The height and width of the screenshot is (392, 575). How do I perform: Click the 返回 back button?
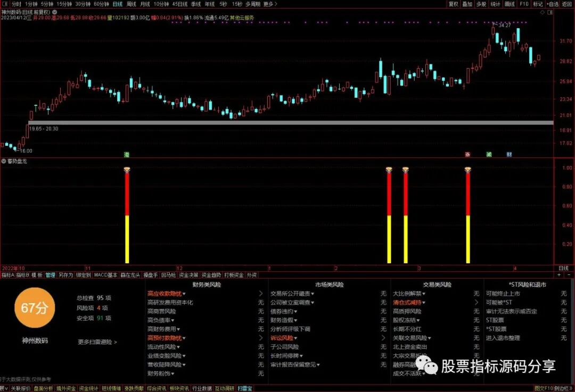tap(567, 4)
